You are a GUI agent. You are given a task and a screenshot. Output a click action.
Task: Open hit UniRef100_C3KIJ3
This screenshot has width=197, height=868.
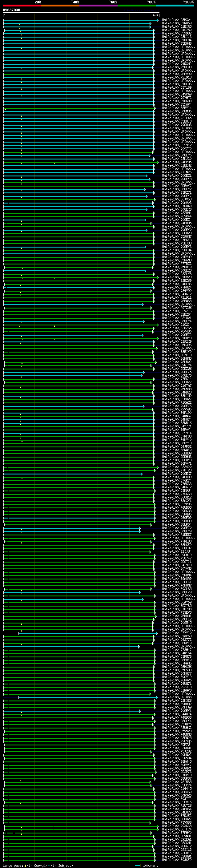(x=176, y=37)
